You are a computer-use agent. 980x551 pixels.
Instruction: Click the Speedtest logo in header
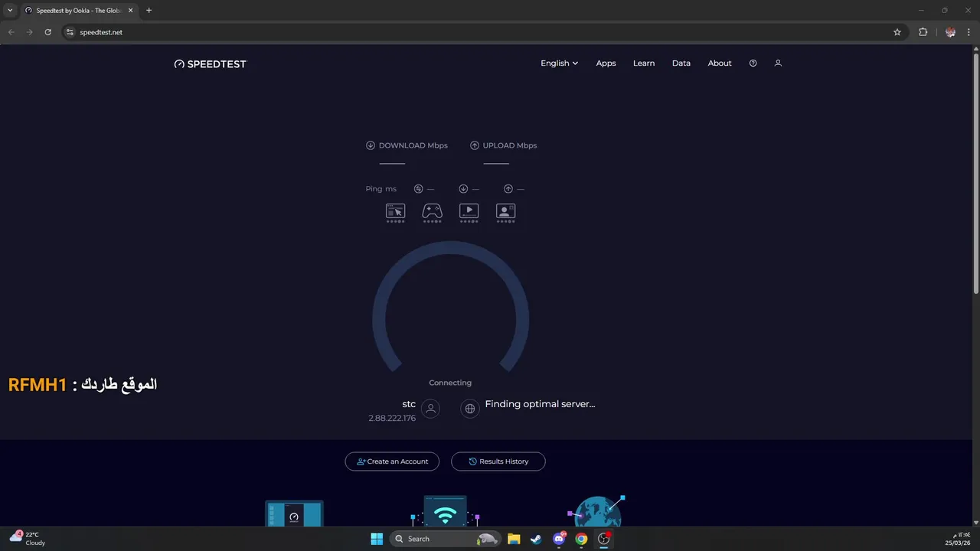211,64
